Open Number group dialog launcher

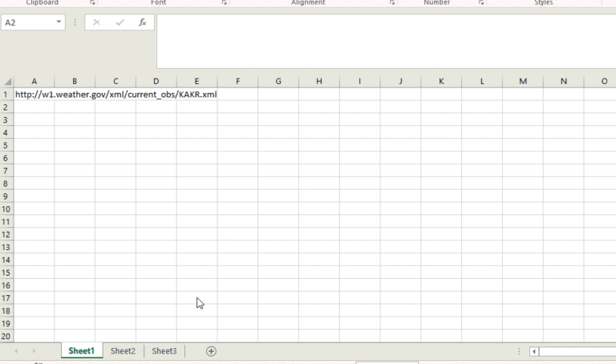[x=481, y=2]
